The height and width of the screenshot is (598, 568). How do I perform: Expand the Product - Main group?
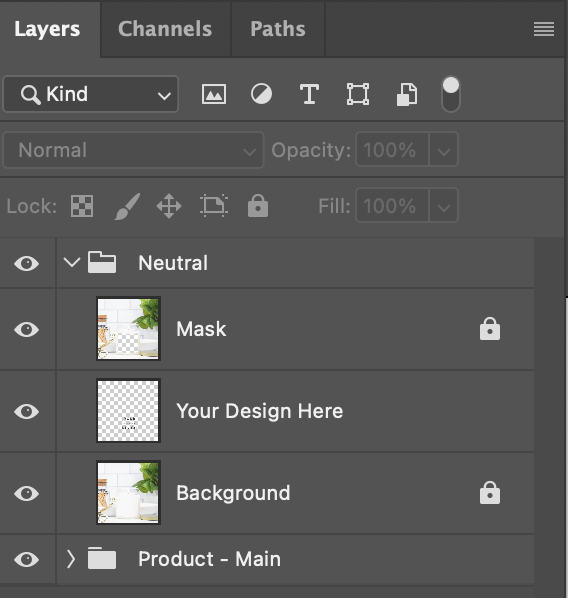pos(71,559)
